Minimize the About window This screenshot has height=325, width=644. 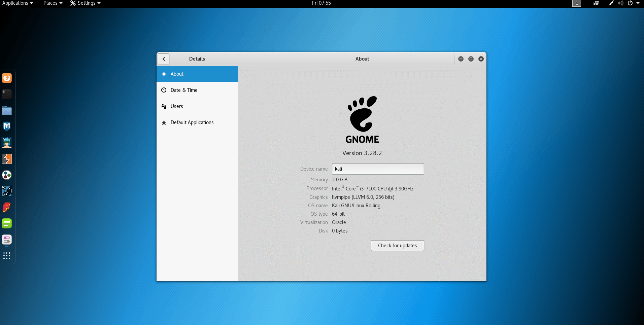point(461,59)
